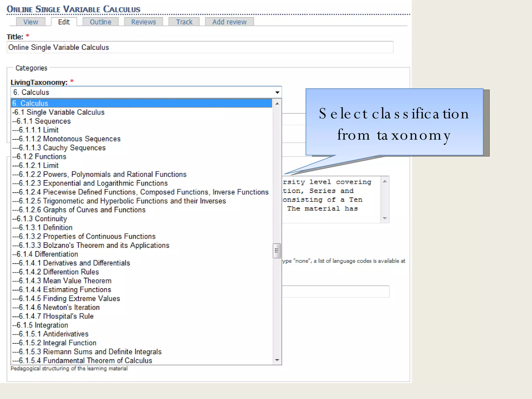Open the Track tab
This screenshot has height=399, width=532.
pos(184,22)
